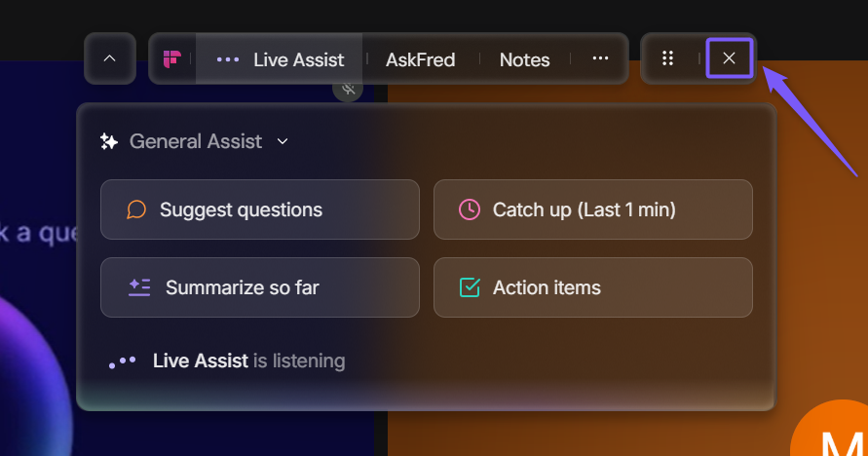This screenshot has width=868, height=456.
Task: Select the Live Assist tab label
Action: pos(298,59)
